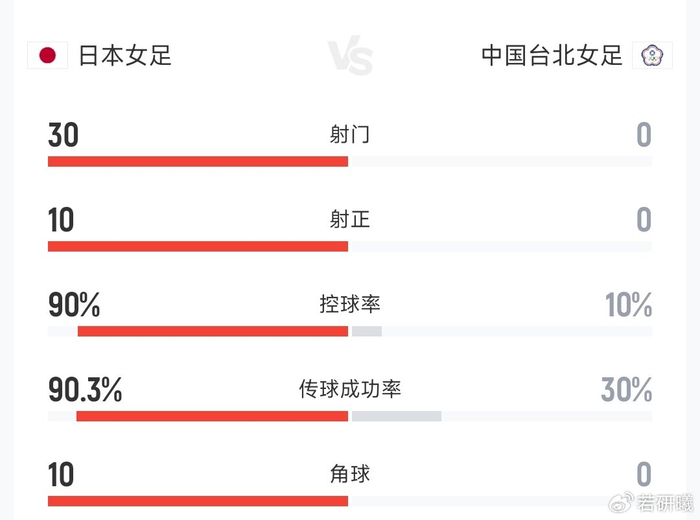Select the 射正 stat label
This screenshot has width=700, height=520.
350,219
